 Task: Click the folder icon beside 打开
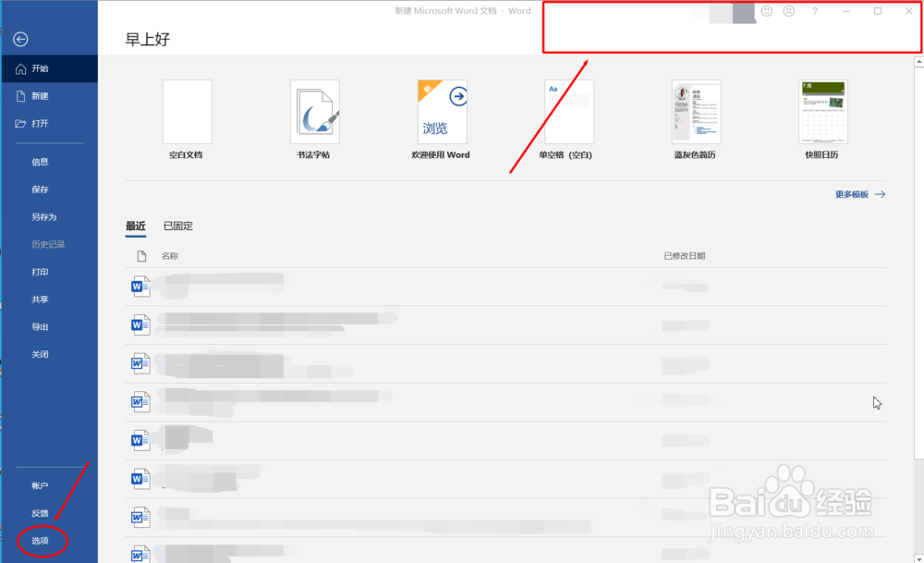(20, 124)
